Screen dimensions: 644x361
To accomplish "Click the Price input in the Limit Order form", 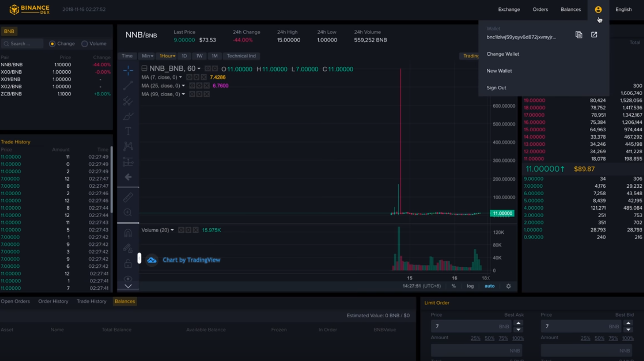I will pos(471,326).
